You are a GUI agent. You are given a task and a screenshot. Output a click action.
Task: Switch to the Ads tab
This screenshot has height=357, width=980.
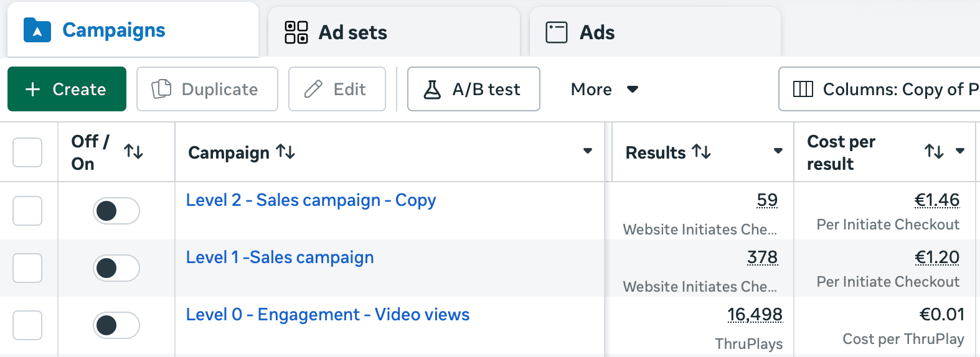[655, 32]
